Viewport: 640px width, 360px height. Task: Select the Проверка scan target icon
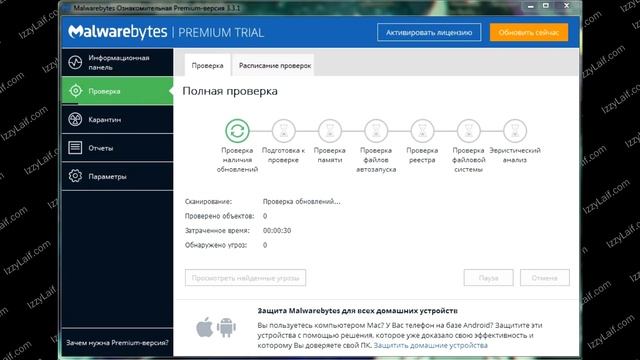click(x=76, y=91)
